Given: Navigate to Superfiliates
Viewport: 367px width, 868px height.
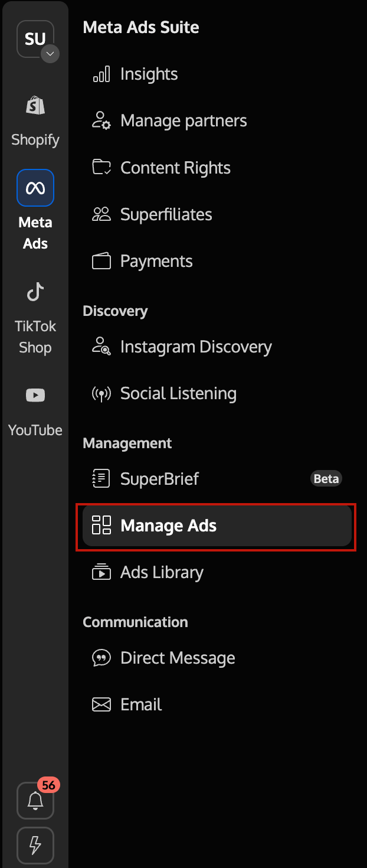Looking at the screenshot, I should (166, 214).
